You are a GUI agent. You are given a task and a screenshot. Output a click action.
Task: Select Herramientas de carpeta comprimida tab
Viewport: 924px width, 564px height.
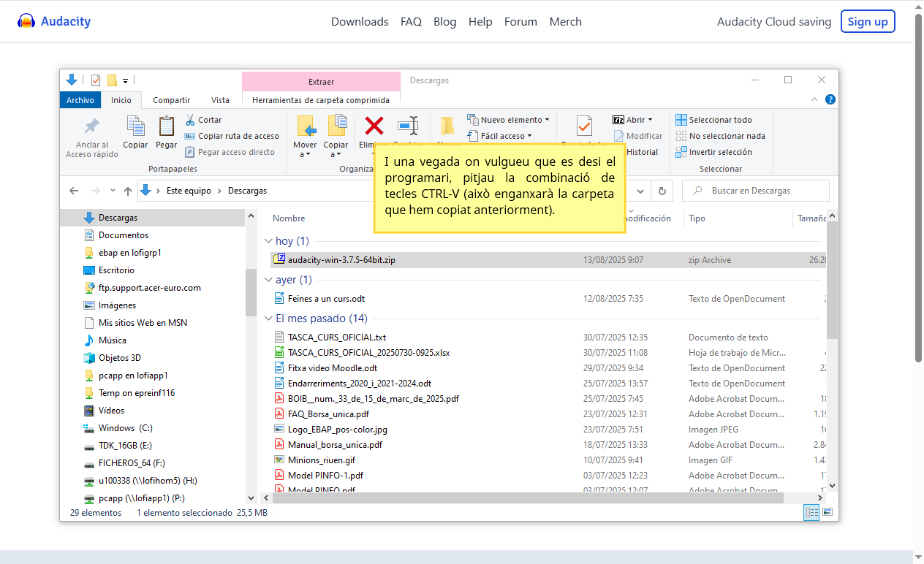point(321,100)
